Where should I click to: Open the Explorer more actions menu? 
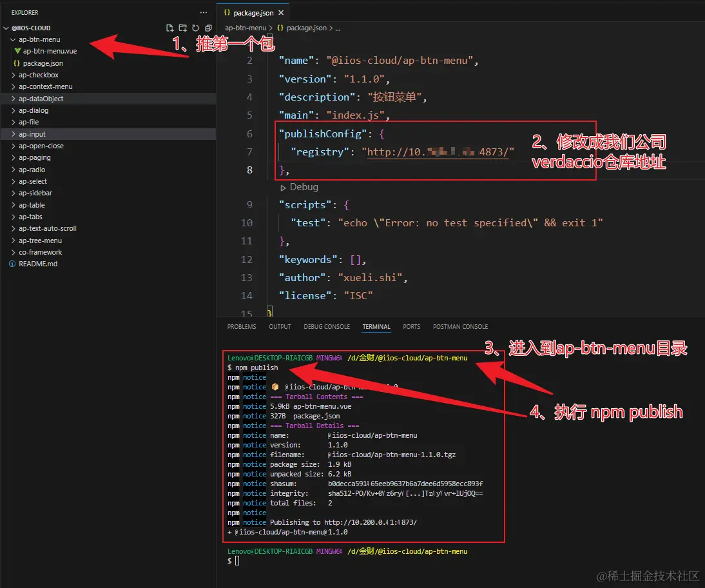[204, 13]
